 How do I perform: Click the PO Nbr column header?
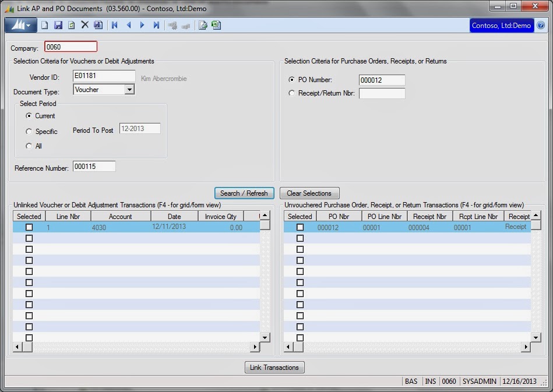339,217
